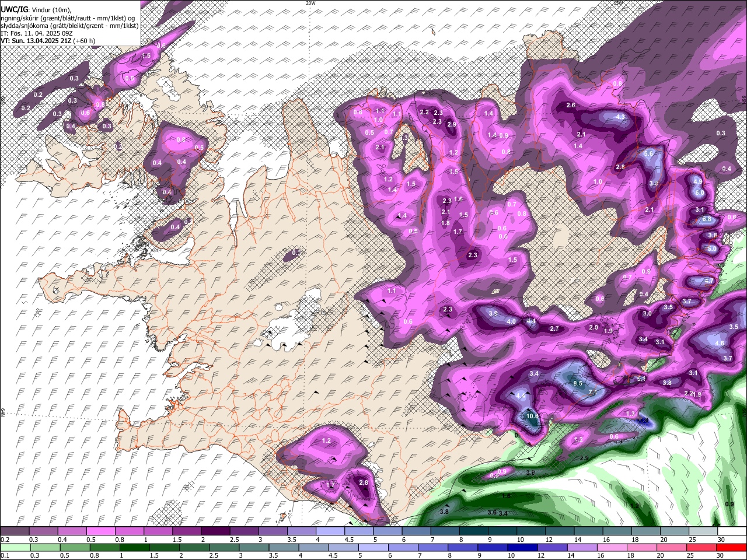The height and width of the screenshot is (560, 747).
Task: Click the '0.1' label in rain legend row
Action: click(x=5, y=555)
